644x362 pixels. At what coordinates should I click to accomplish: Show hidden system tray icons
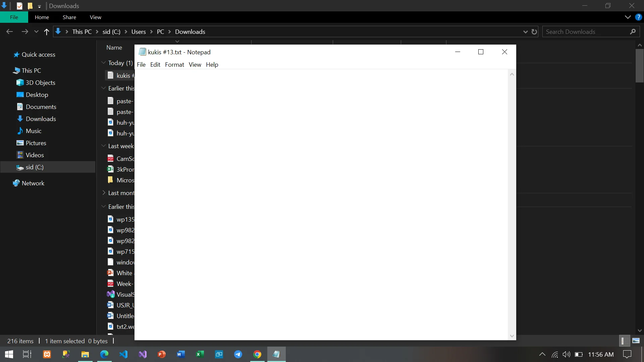[542, 355]
